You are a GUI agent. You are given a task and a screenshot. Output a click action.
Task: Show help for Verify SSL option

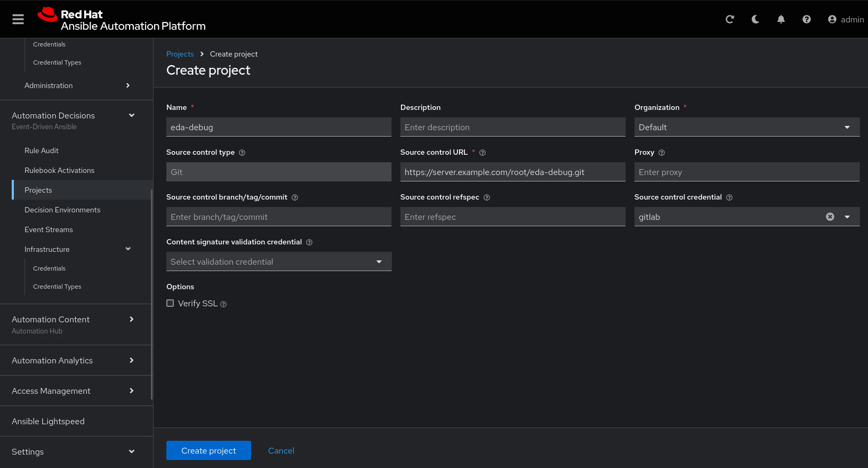pyautogui.click(x=223, y=304)
